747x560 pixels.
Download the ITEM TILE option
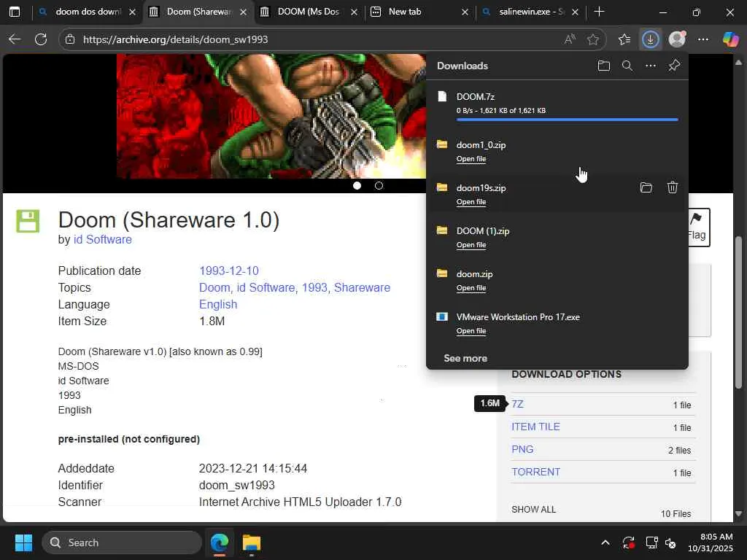pyautogui.click(x=535, y=427)
